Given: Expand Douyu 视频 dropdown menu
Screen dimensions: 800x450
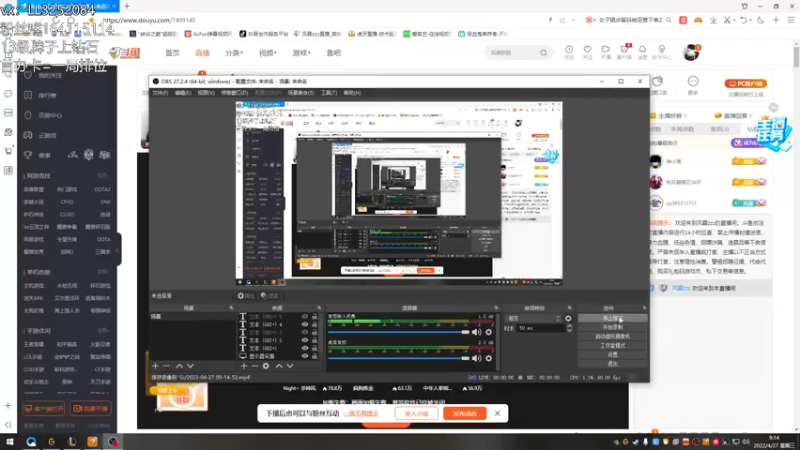Looking at the screenshot, I should point(267,53).
